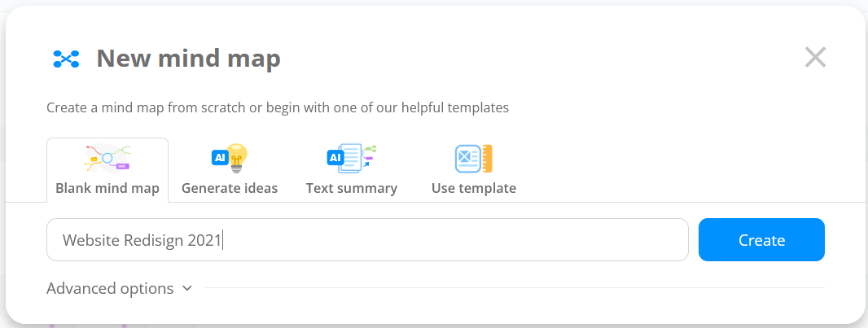Select the Blank mind map diagram icon
The width and height of the screenshot is (868, 328).
pyautogui.click(x=107, y=158)
